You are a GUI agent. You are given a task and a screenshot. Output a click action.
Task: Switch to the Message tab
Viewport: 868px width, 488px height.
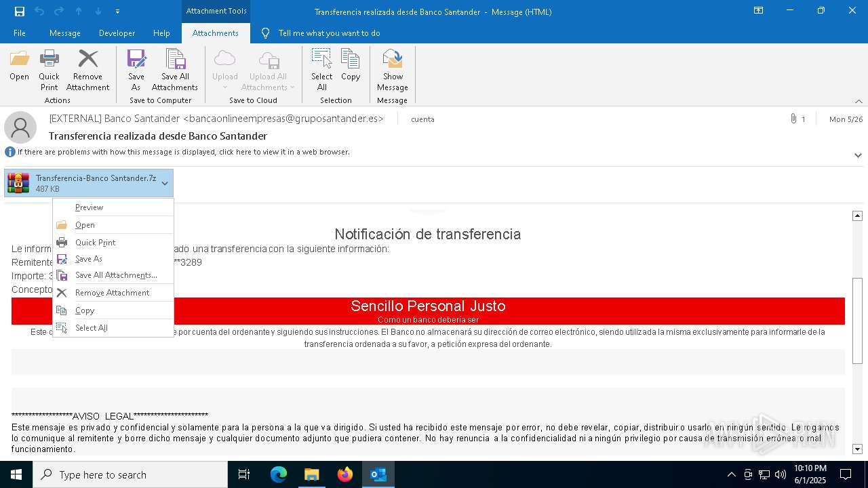(x=65, y=33)
